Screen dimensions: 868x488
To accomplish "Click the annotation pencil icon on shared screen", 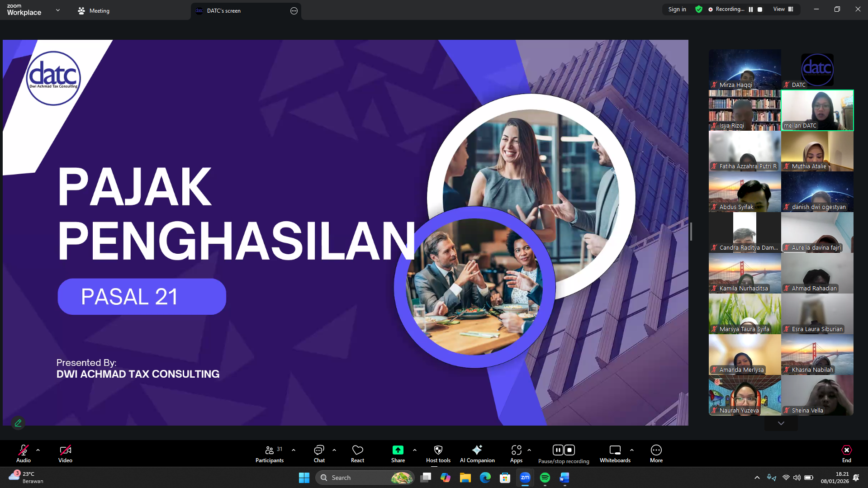I will (x=18, y=423).
